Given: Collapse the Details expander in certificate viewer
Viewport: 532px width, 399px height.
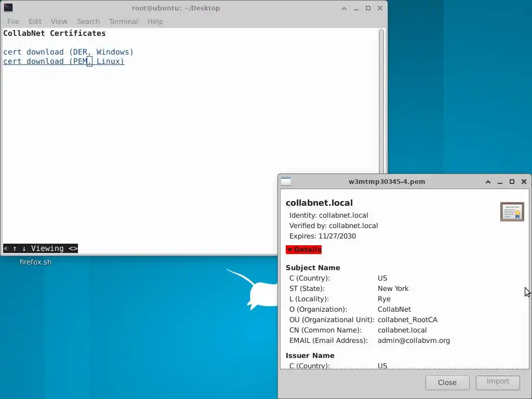Looking at the screenshot, I should pos(303,250).
